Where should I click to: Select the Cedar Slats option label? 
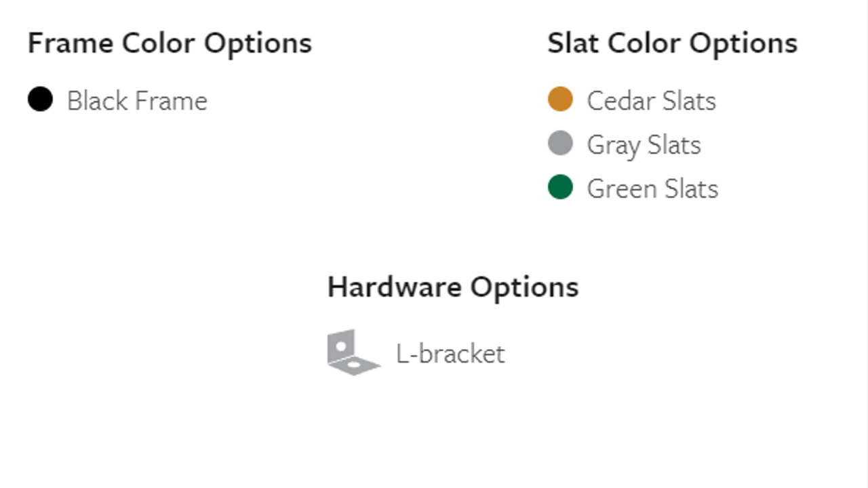(651, 101)
